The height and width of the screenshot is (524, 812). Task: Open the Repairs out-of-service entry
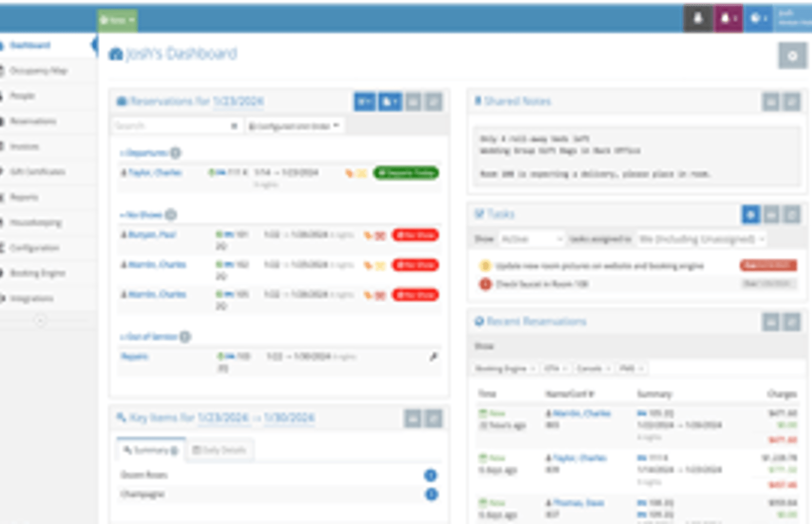134,356
